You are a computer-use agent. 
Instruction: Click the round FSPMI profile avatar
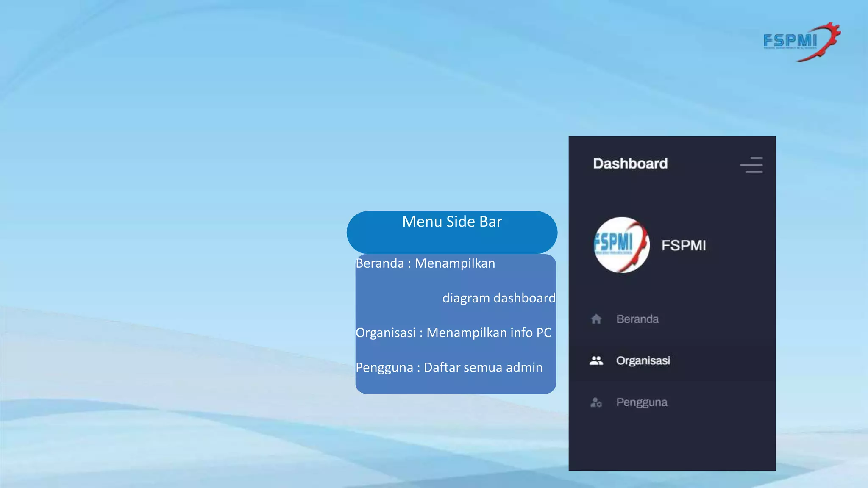pos(621,245)
